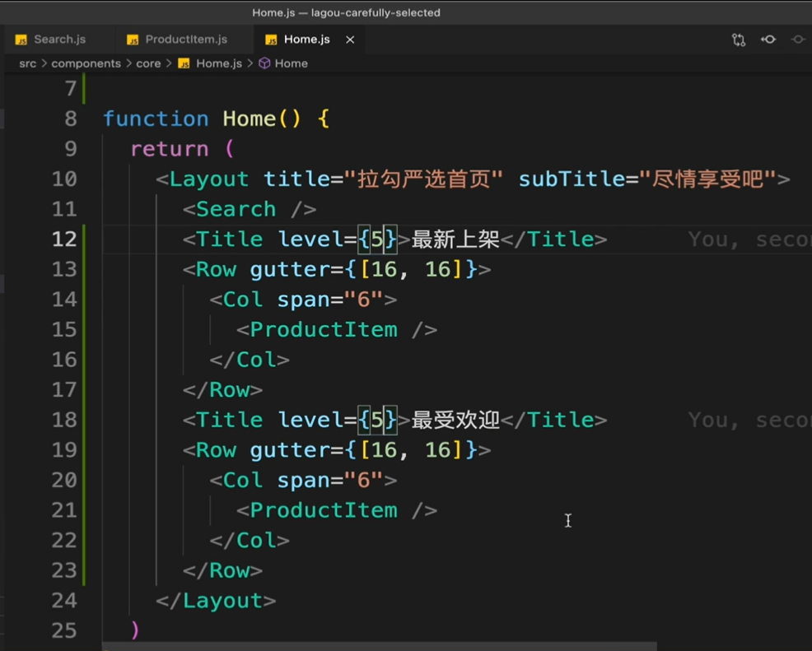This screenshot has width=812, height=651.
Task: Click the closing Col tag on line 16
Action: point(249,360)
